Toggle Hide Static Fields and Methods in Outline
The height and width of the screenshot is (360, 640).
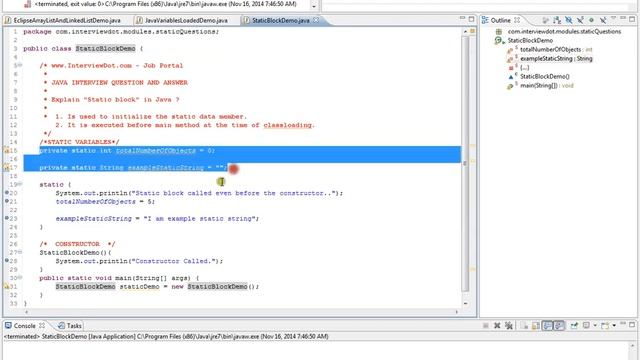point(580,20)
